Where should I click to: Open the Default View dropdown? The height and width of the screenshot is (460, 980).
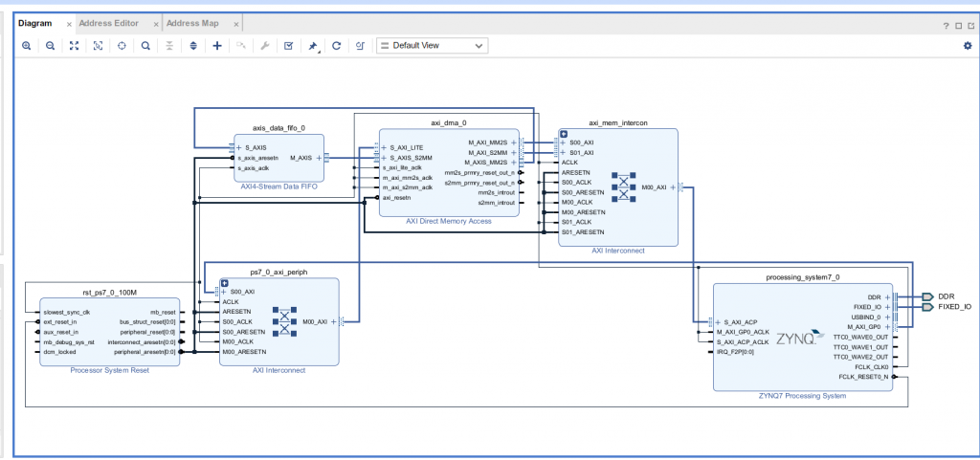point(432,46)
